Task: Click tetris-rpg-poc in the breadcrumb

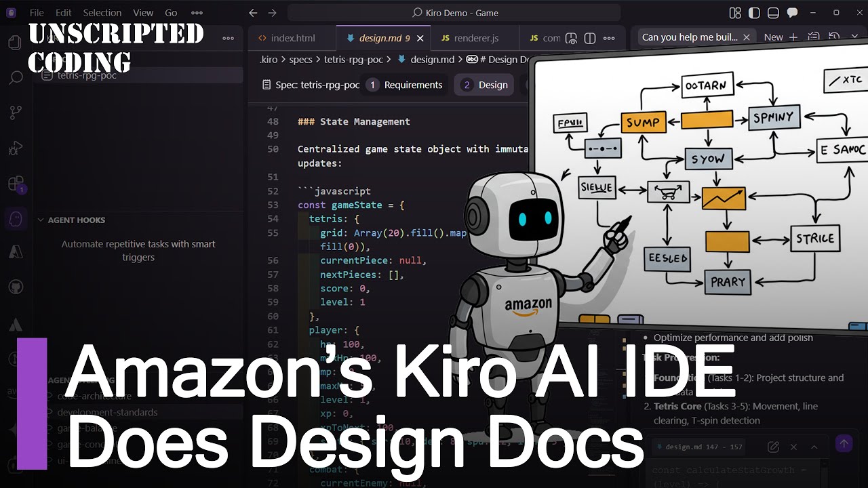Action: (x=353, y=60)
